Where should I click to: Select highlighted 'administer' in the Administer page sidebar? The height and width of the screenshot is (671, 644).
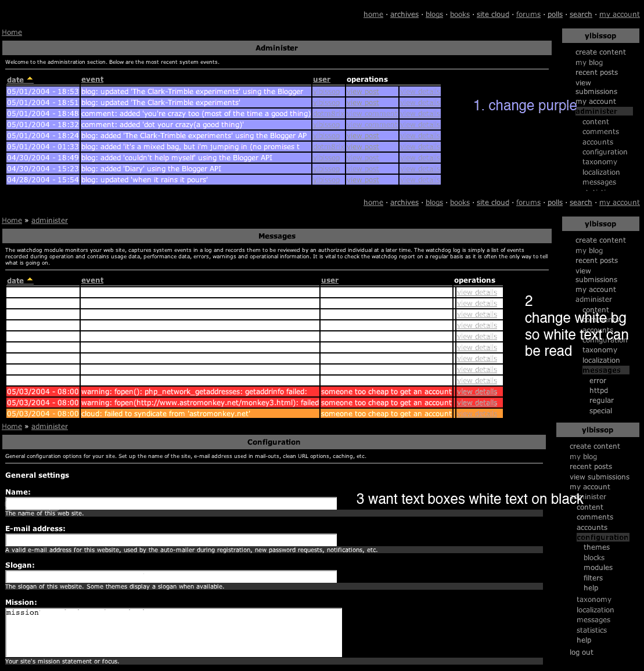(604, 111)
